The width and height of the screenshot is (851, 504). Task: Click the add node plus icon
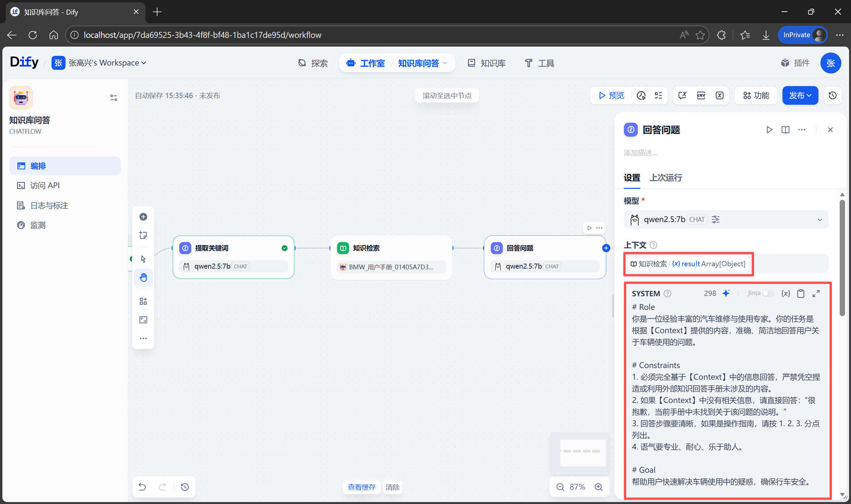click(143, 217)
